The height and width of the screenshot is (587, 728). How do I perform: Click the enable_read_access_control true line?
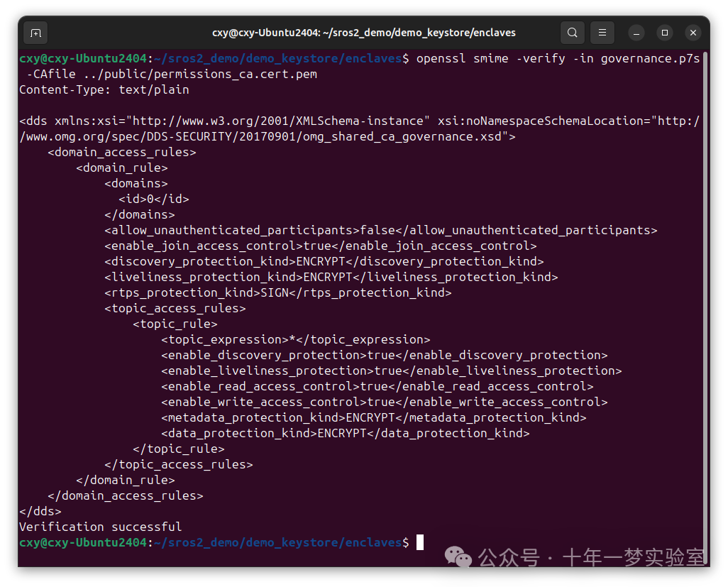377,386
